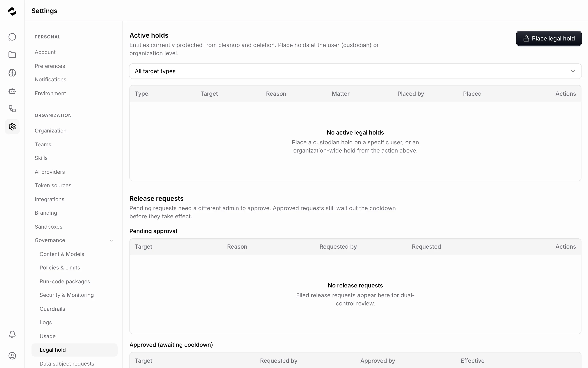This screenshot has height=368, width=588.
Task: Click the Placed by column header
Action: pyautogui.click(x=411, y=94)
